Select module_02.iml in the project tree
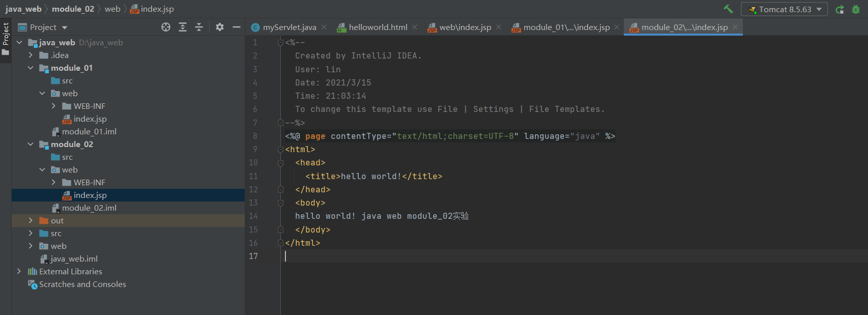Screen dimensions: 868x315 89,208
